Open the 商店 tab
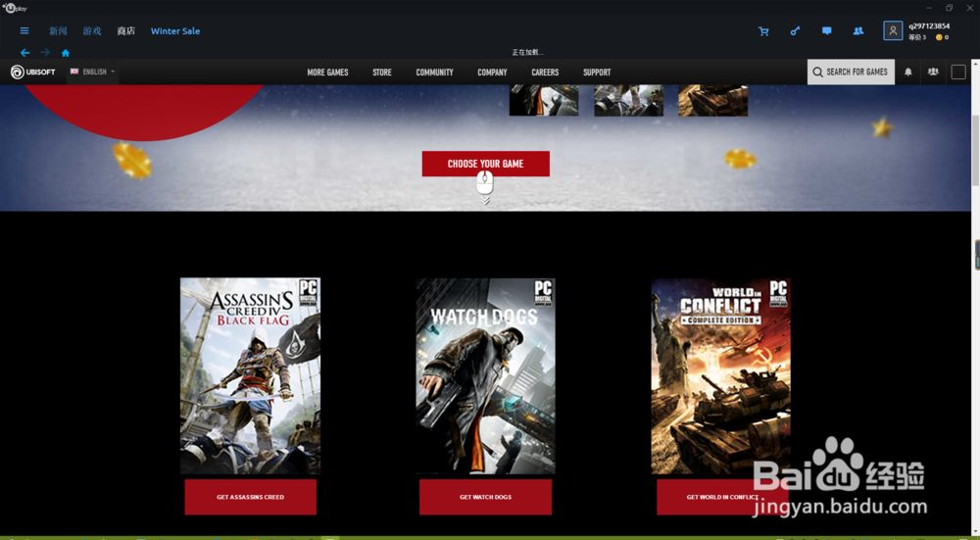The height and width of the screenshot is (540, 980). 125,30
